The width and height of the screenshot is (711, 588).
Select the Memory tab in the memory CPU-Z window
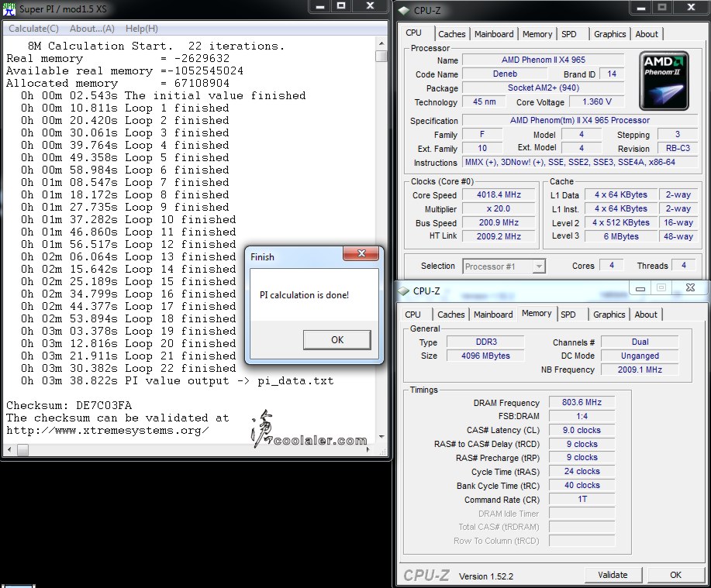coord(537,314)
